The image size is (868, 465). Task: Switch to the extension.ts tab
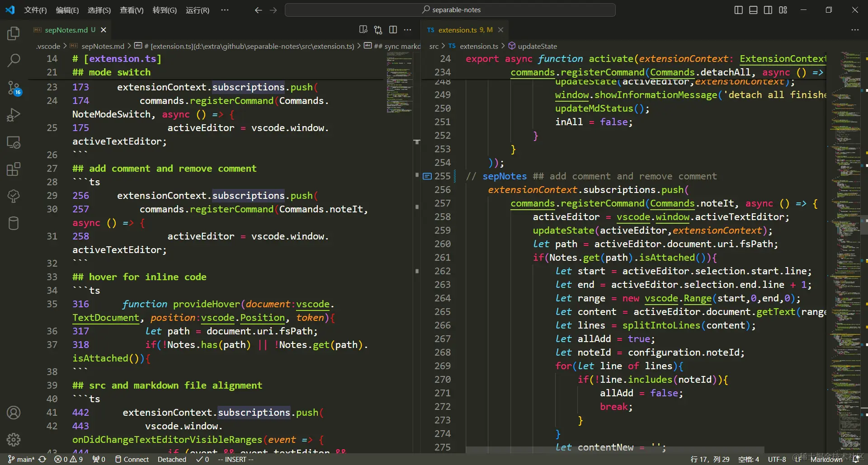(465, 30)
